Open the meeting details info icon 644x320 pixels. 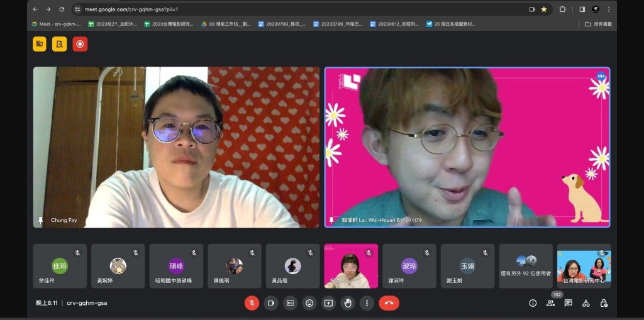533,303
